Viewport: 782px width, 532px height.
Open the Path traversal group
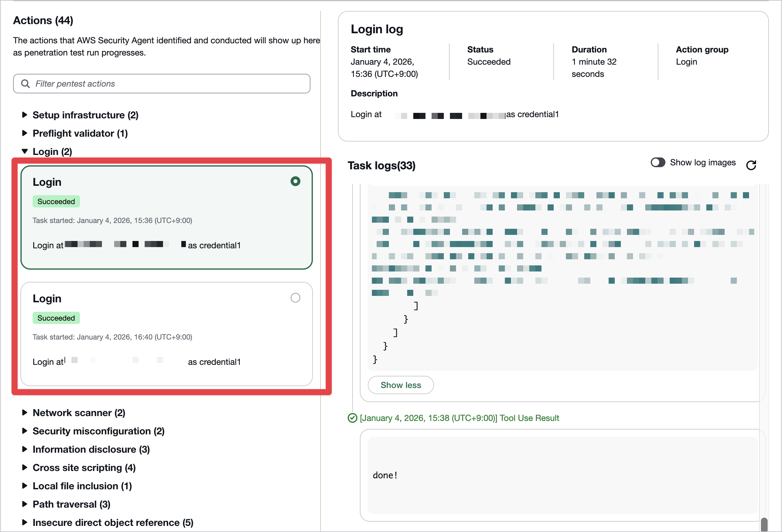pos(24,505)
